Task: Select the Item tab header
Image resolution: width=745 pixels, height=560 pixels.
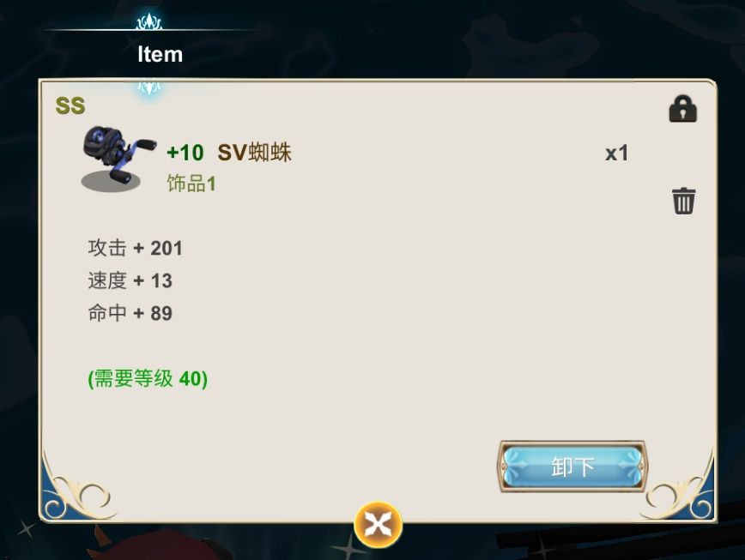Action: 161,54
